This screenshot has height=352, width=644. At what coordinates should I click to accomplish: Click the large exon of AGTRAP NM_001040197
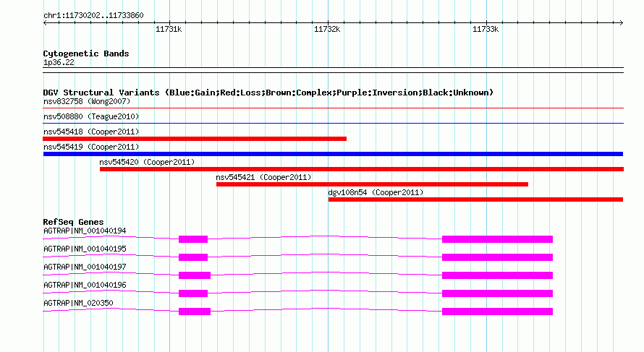point(497,275)
